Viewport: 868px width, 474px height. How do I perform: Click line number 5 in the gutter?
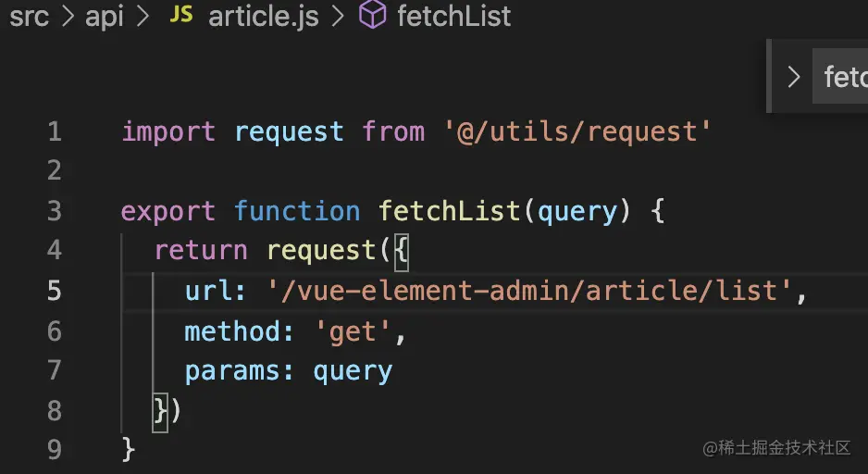(x=54, y=292)
